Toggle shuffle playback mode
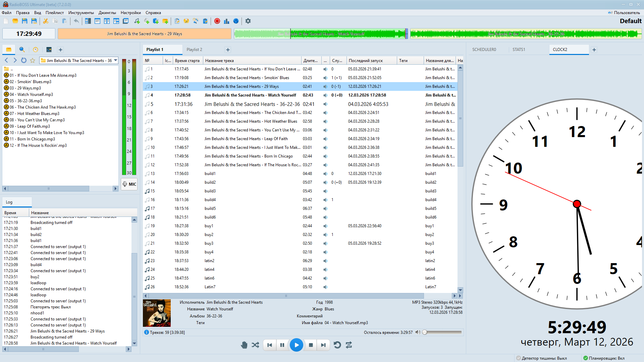 255,345
